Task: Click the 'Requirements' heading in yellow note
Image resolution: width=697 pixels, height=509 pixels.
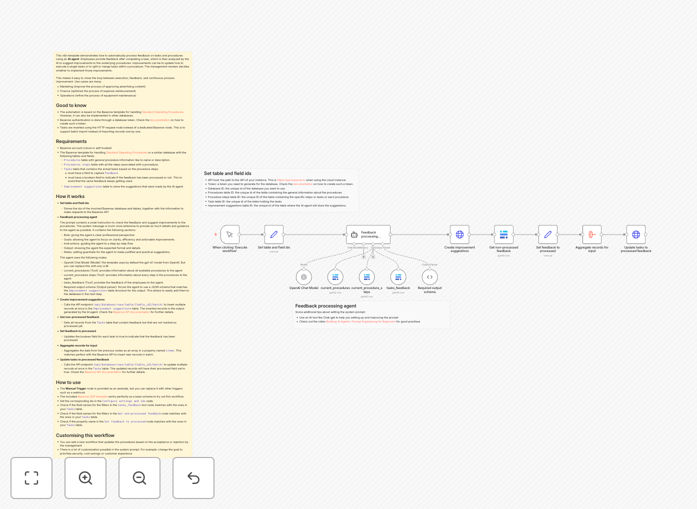Action: [71, 141]
